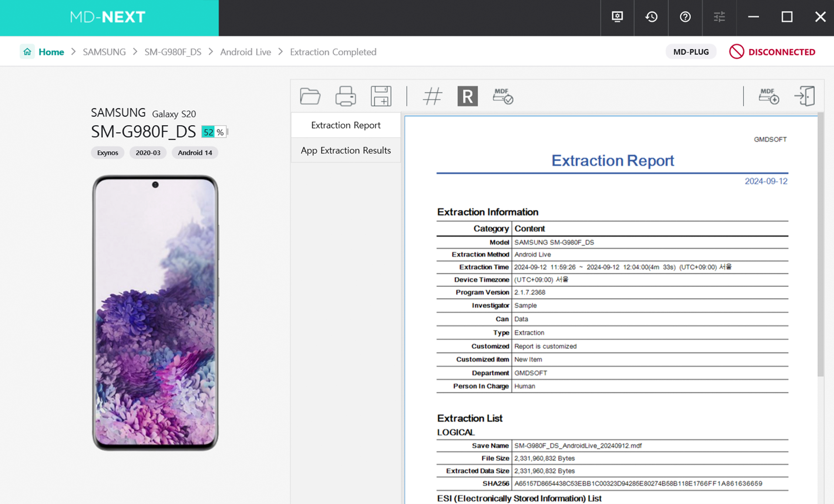Click the Device Timezone value
Image resolution: width=834 pixels, height=504 pixels.
pyautogui.click(x=541, y=280)
